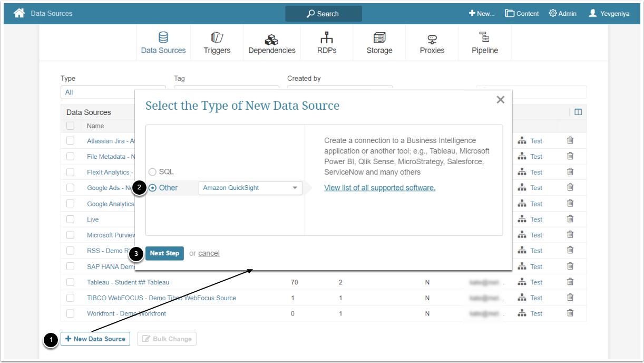
Task: Check the FlexIt Analytics row checkbox
Action: pos(70,172)
